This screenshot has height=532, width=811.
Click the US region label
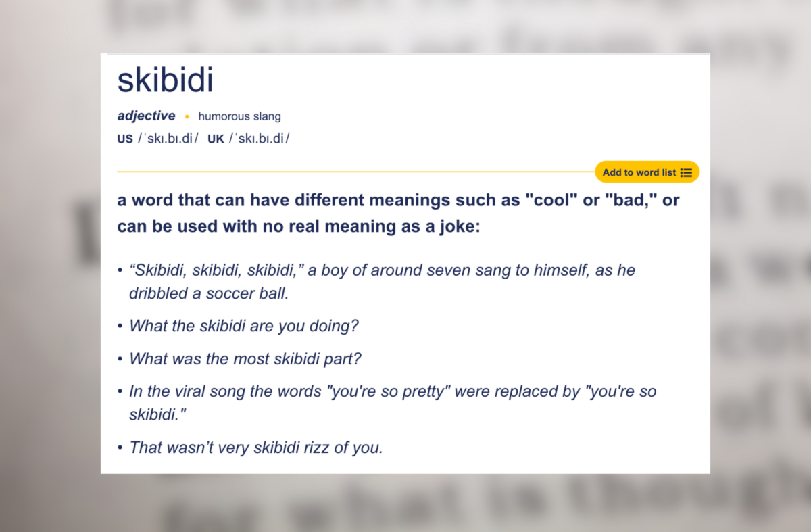pos(125,139)
